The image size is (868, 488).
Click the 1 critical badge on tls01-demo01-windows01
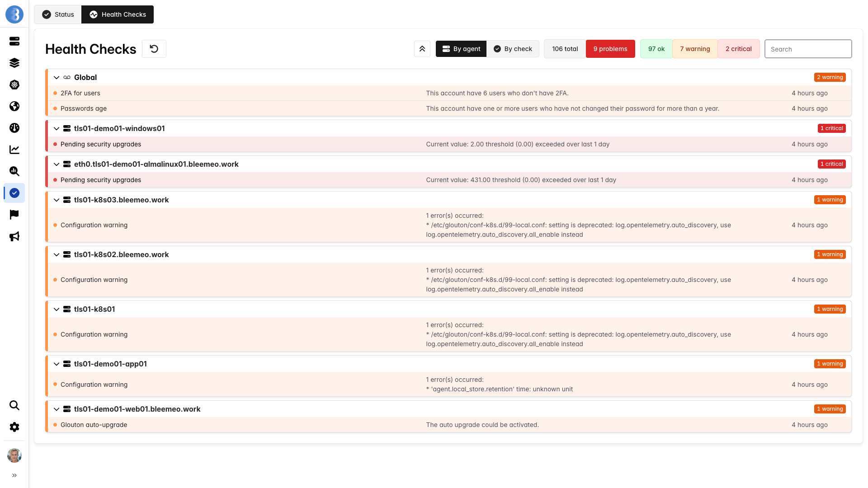[x=832, y=128]
